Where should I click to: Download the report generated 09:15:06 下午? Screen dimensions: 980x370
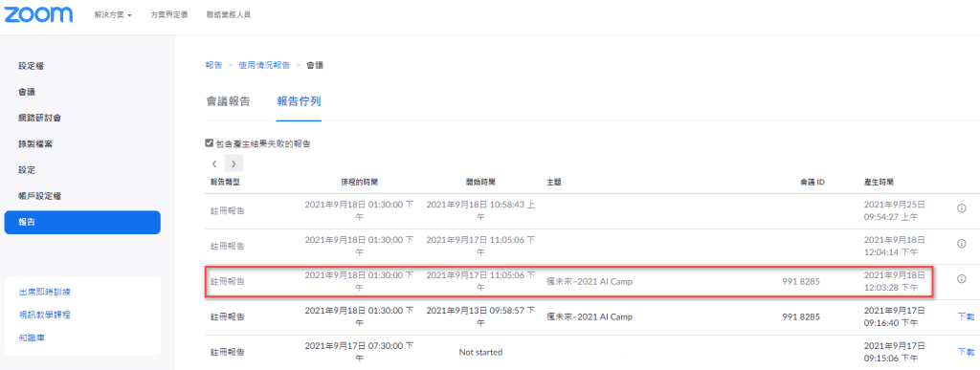(966, 352)
